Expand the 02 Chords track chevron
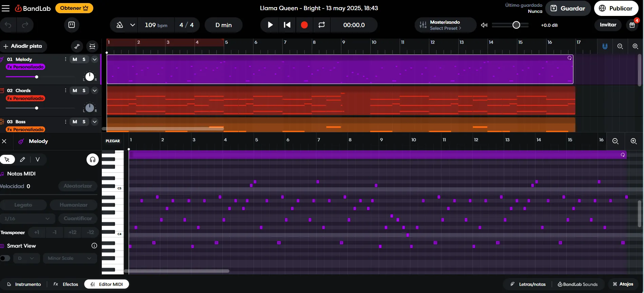 pos(95,90)
